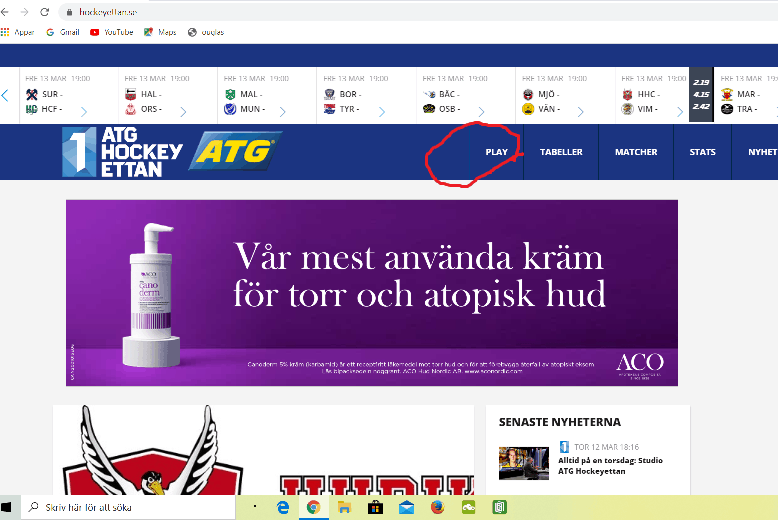Open MAL vs MUN match arrow
Screen dimensions: 778x523
tap(282, 112)
